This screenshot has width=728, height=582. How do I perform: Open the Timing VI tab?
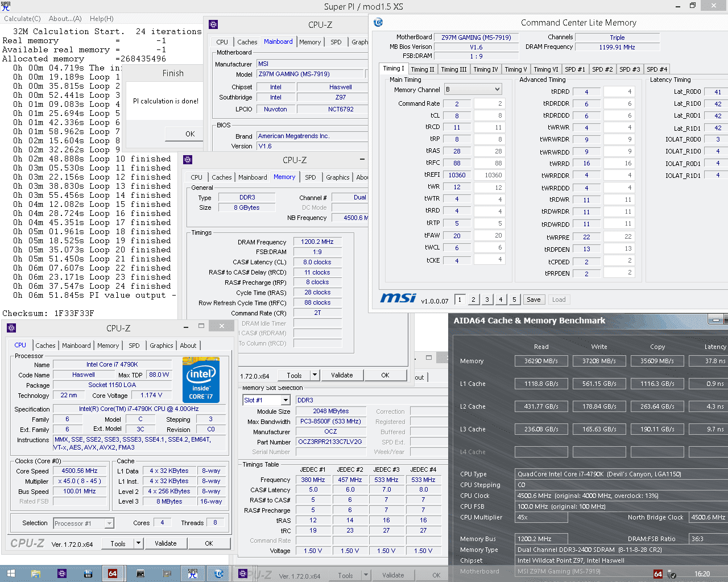545,69
